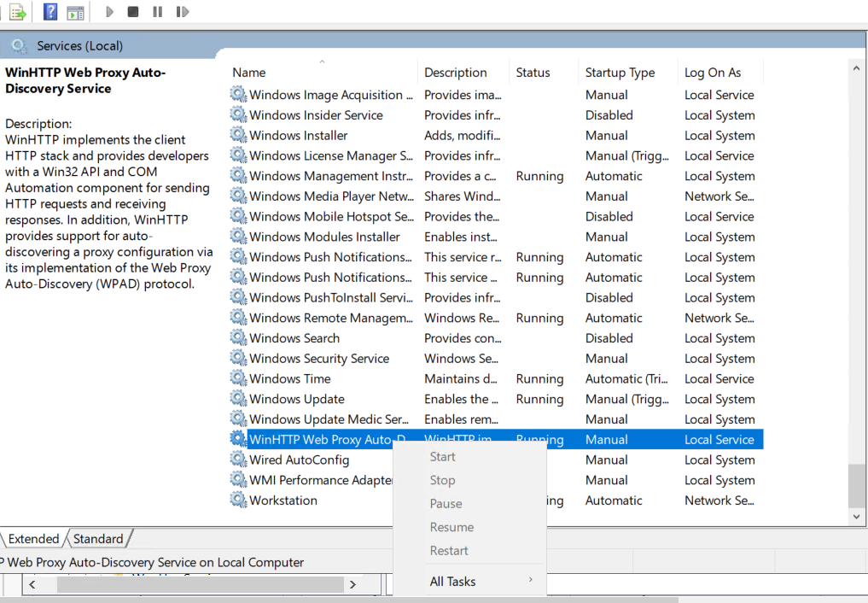This screenshot has width=868, height=603.
Task: Click the gear icon beside Windows Mobile Hotspot
Action: (239, 216)
